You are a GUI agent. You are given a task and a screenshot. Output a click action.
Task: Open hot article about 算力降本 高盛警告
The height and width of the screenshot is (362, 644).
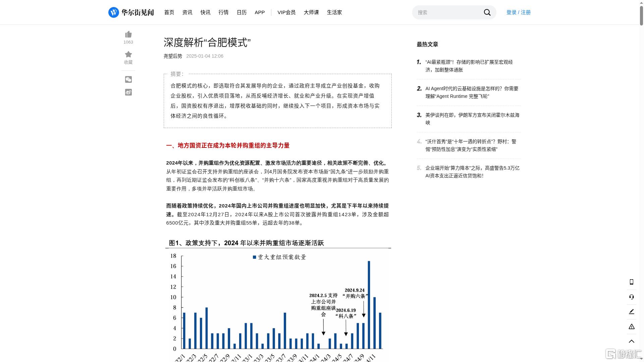click(473, 172)
